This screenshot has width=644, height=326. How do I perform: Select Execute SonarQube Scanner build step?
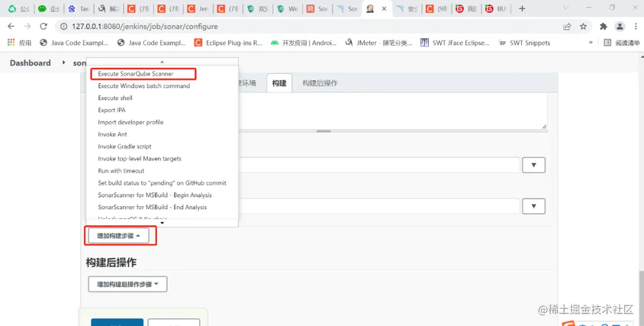pyautogui.click(x=135, y=74)
